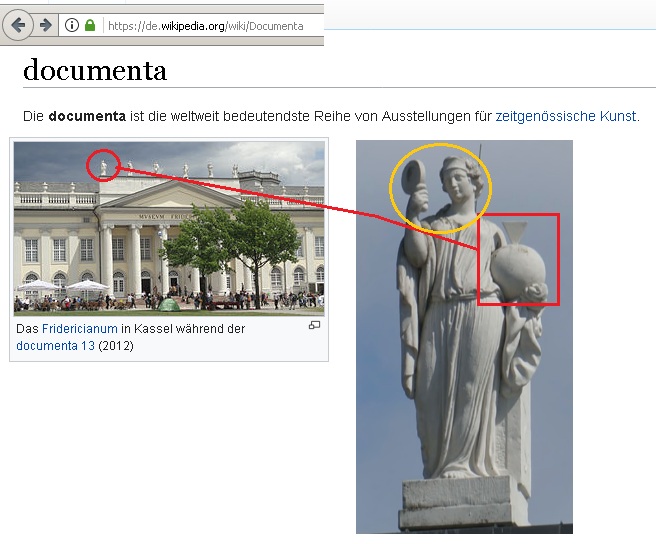Open the site information circle icon
658x544 pixels.
pos(72,26)
